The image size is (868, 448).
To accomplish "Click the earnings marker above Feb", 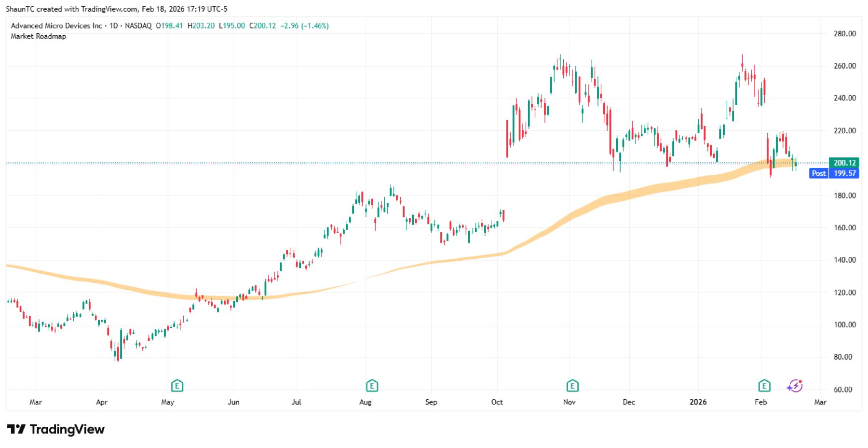I will pyautogui.click(x=764, y=386).
